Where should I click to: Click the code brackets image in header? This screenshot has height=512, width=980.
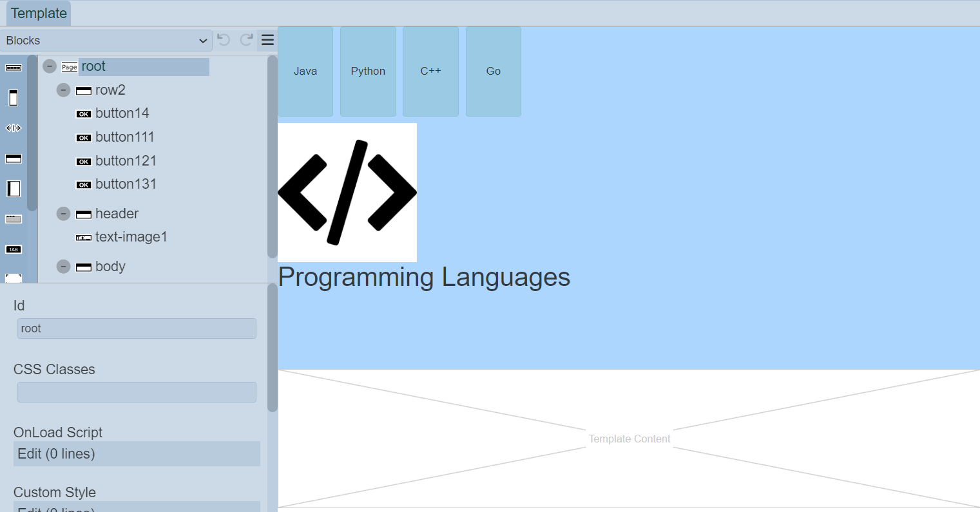pos(347,193)
